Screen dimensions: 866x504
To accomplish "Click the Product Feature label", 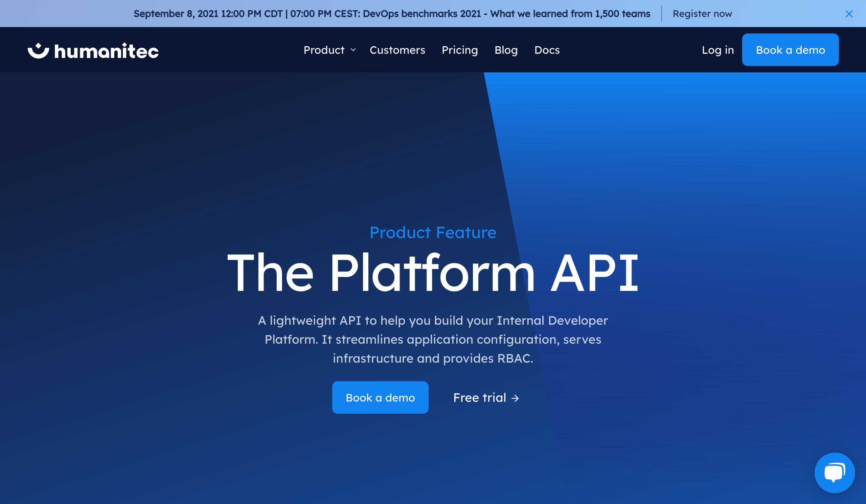I will pos(433,233).
